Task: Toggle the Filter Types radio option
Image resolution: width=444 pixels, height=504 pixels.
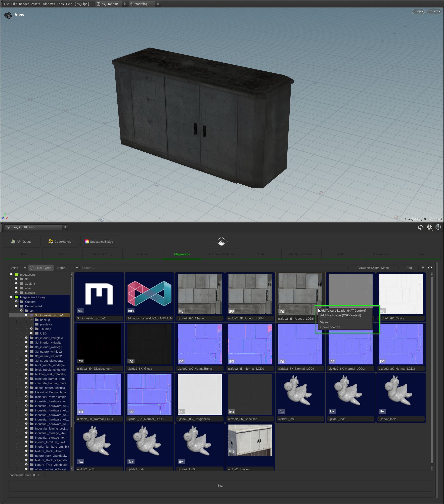Action: tap(32, 268)
